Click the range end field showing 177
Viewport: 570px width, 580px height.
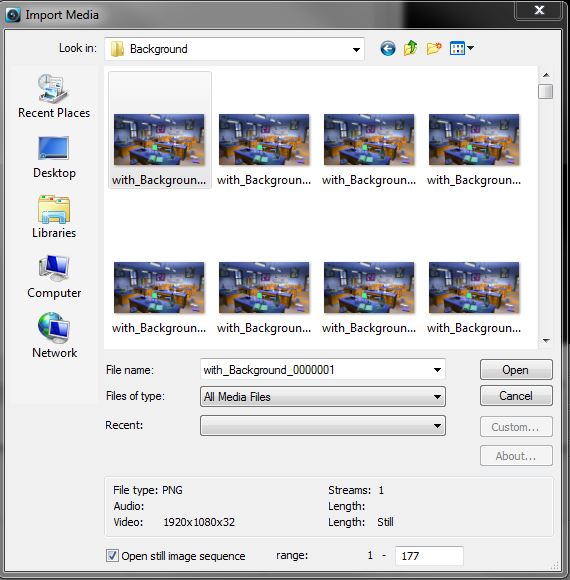point(429,556)
